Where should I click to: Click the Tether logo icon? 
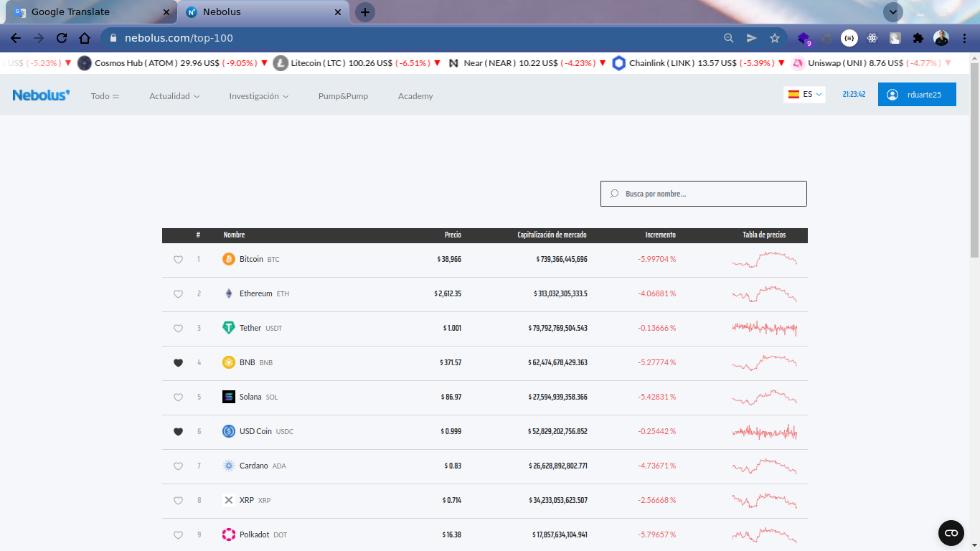coord(229,328)
